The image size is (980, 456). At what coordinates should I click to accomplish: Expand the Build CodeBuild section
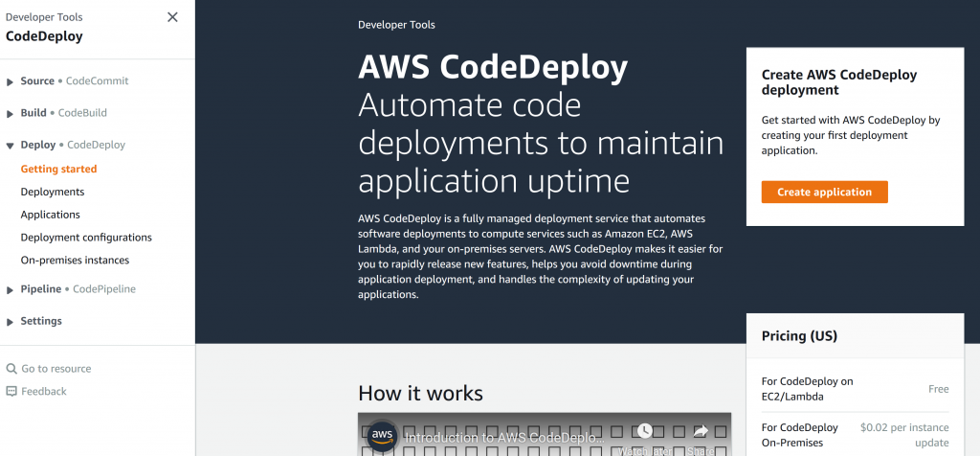tap(10, 114)
